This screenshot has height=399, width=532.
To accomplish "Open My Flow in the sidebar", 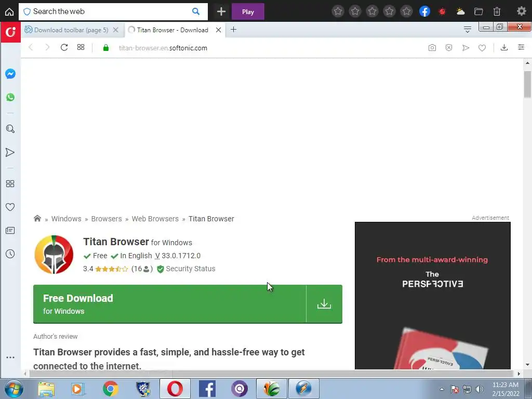I will [x=10, y=152].
